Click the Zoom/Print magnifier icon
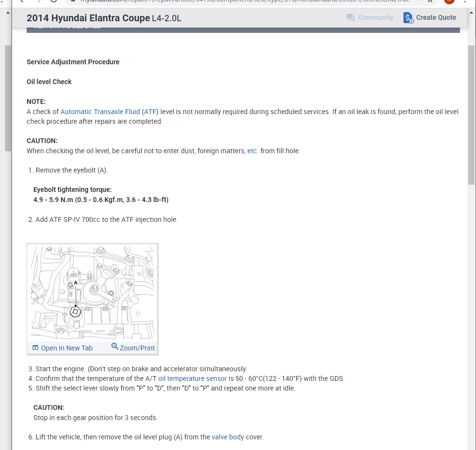This screenshot has height=450, width=476. (115, 346)
